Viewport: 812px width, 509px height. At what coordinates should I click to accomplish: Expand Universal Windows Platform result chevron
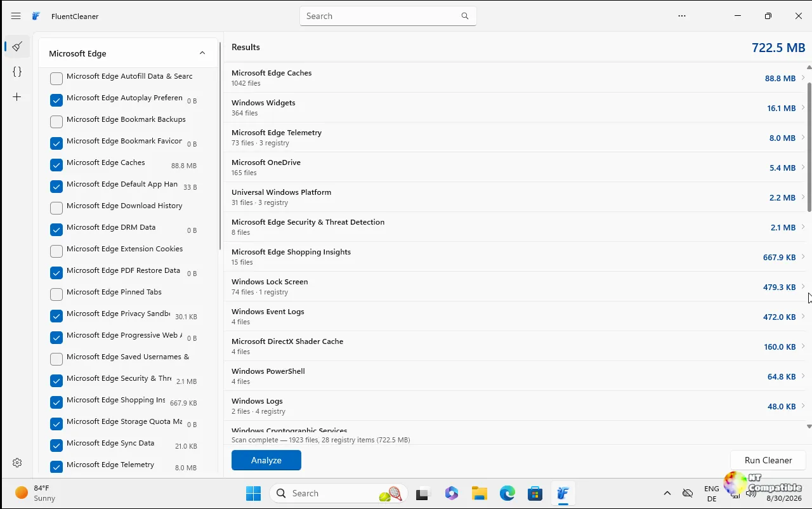(x=803, y=197)
